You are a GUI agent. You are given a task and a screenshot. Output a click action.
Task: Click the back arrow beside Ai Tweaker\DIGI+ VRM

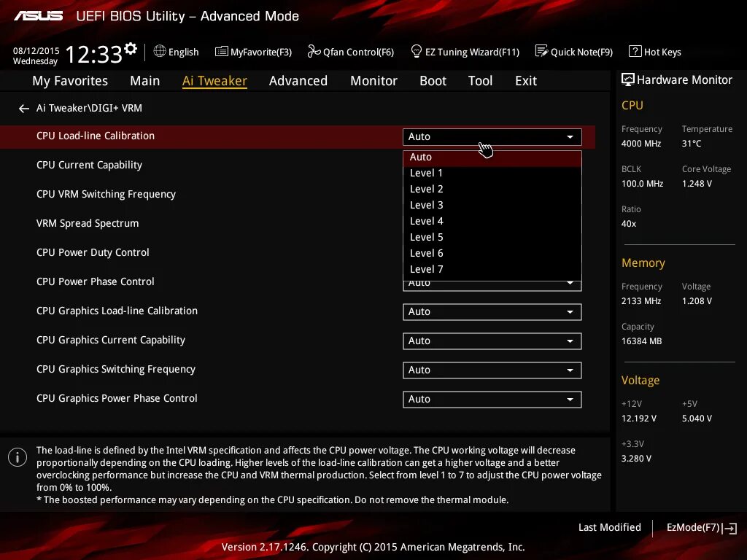point(24,109)
